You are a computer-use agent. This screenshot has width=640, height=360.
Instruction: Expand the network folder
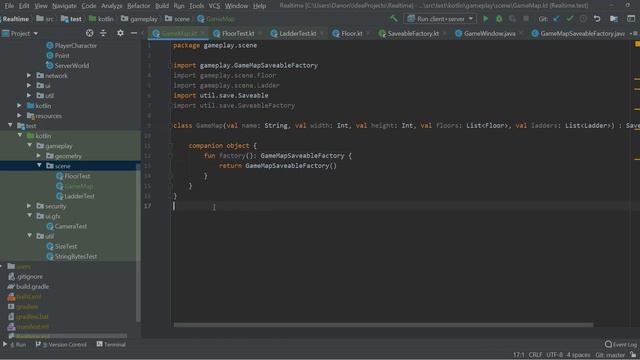pyautogui.click(x=29, y=76)
